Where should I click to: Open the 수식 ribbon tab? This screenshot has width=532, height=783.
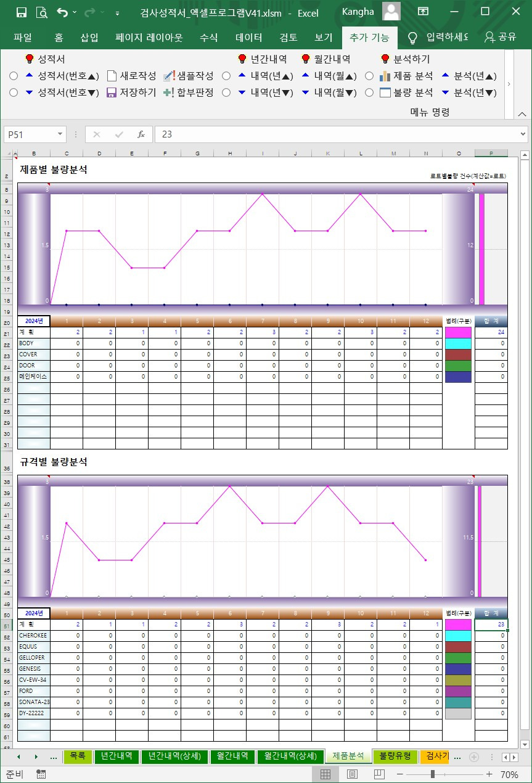(x=208, y=38)
